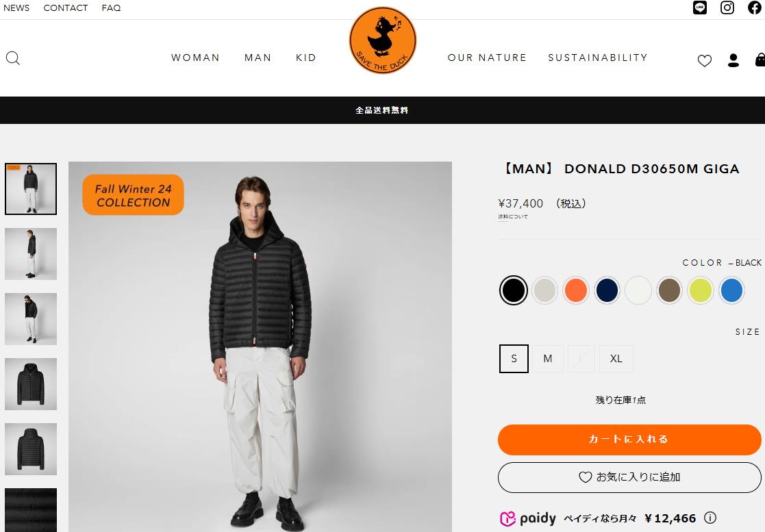765x532 pixels.
Task: Select size XL
Action: click(616, 359)
